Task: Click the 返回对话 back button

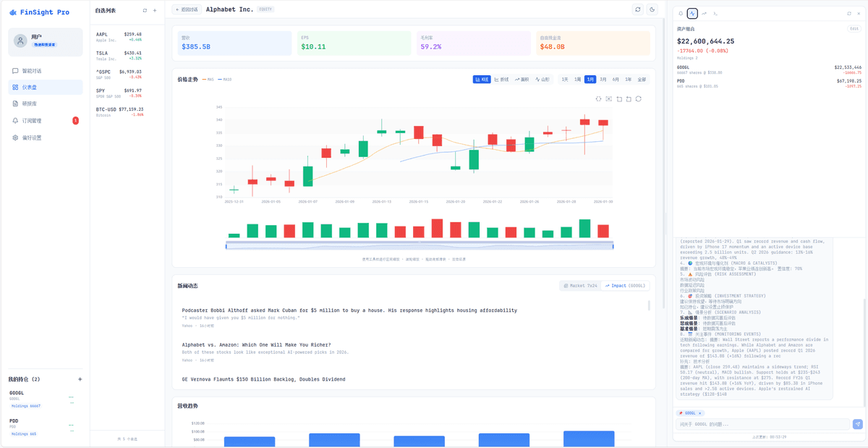Action: click(186, 9)
